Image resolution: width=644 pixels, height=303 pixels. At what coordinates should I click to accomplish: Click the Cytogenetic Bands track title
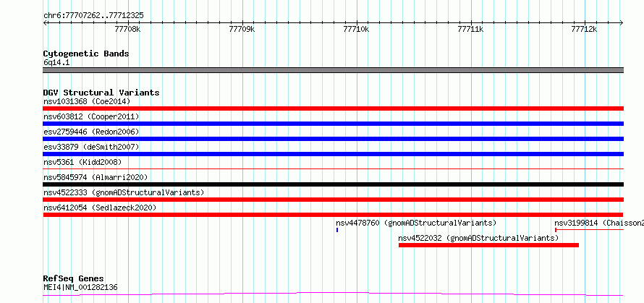(86, 54)
